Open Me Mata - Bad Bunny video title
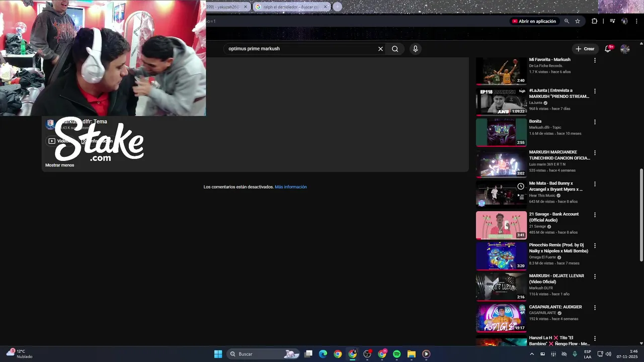The width and height of the screenshot is (644, 362). (x=556, y=186)
